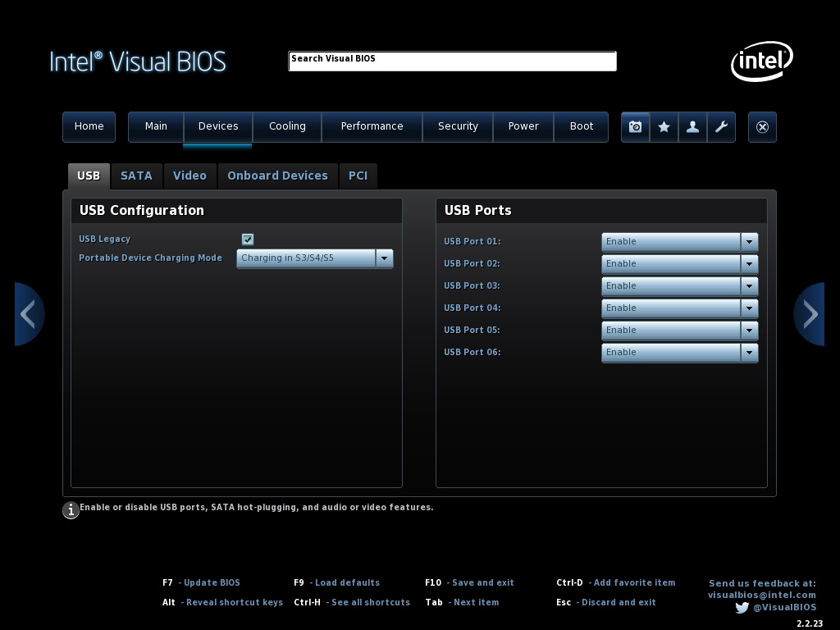Open the USB Port 01 dropdown
840x630 pixels.
[748, 242]
